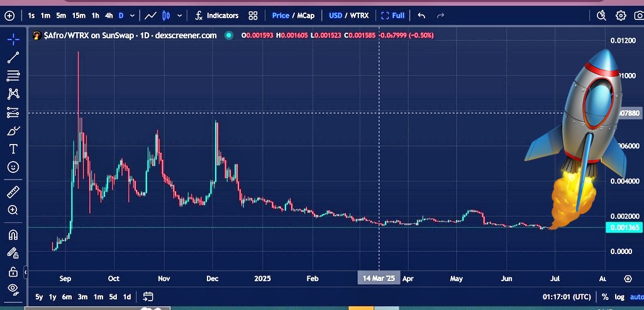The image size is (644, 310).
Task: Collapse the left drawing toolbar
Action: tap(25, 272)
